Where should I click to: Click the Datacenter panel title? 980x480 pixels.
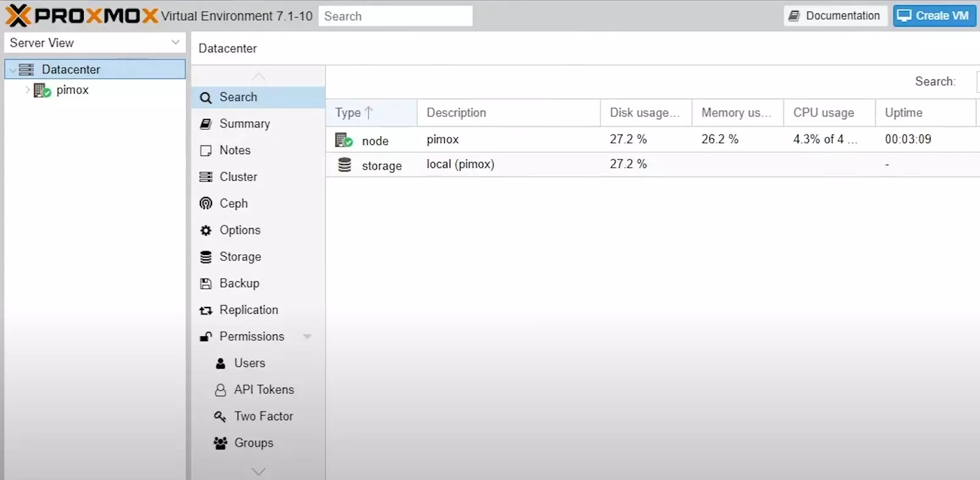coord(227,48)
